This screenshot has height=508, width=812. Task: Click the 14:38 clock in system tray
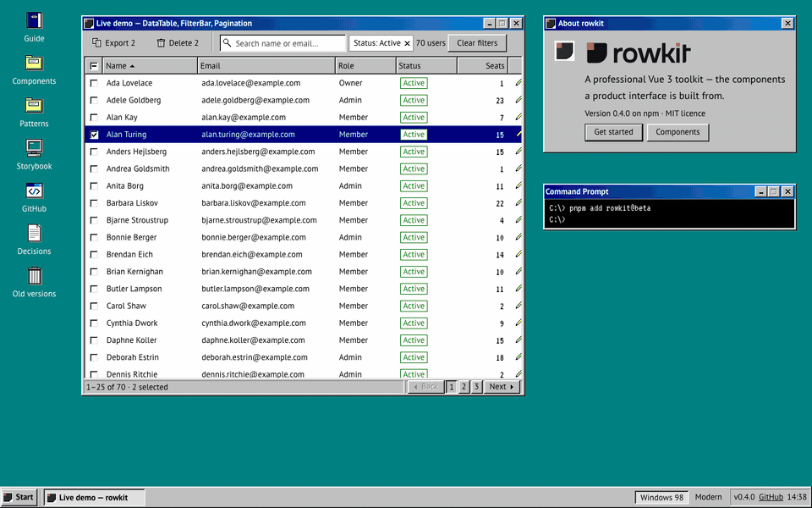point(797,497)
